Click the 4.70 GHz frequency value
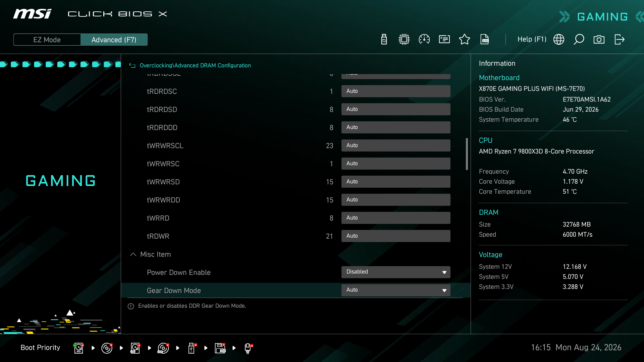 coord(575,172)
